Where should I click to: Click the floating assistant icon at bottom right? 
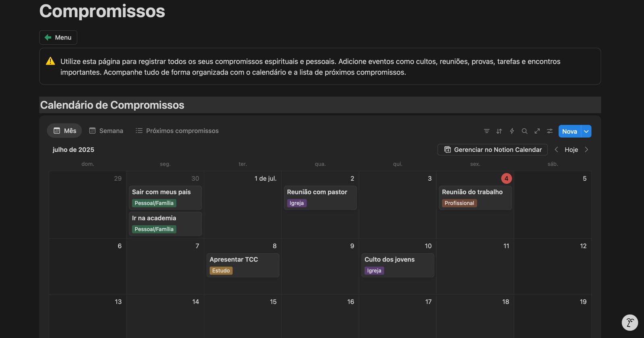coord(630,322)
